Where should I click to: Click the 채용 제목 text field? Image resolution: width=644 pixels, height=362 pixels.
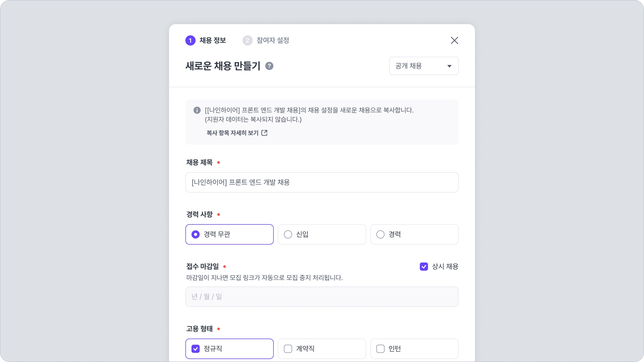pos(322,182)
